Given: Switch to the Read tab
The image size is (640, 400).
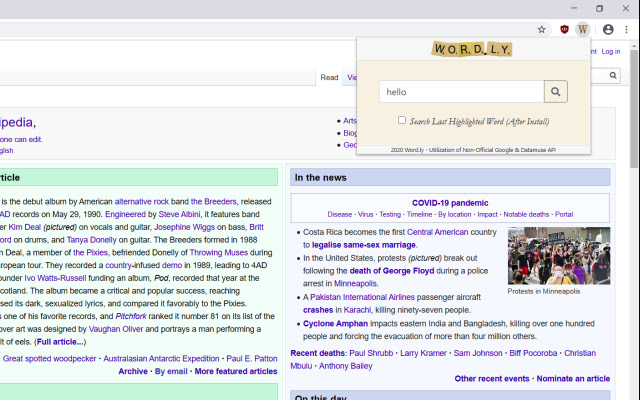Looking at the screenshot, I should pyautogui.click(x=329, y=77).
